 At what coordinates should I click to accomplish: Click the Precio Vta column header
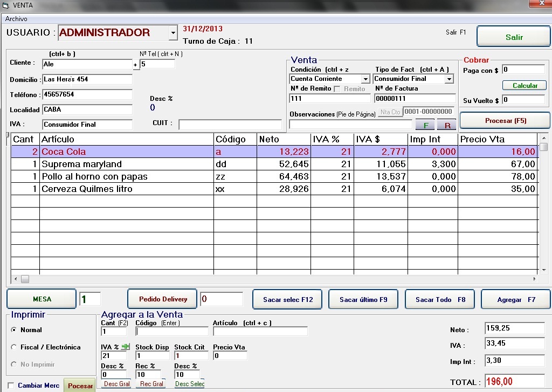(498, 139)
